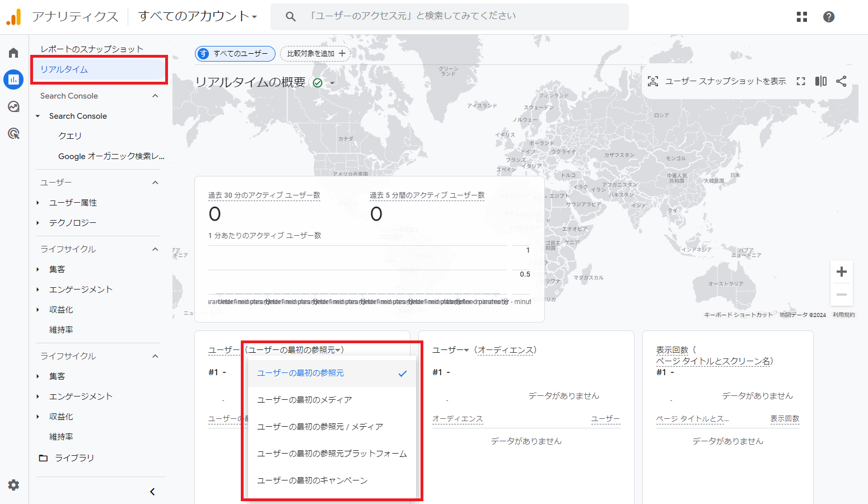
Task: Collapse the Search Console section chevron
Action: pos(155,96)
